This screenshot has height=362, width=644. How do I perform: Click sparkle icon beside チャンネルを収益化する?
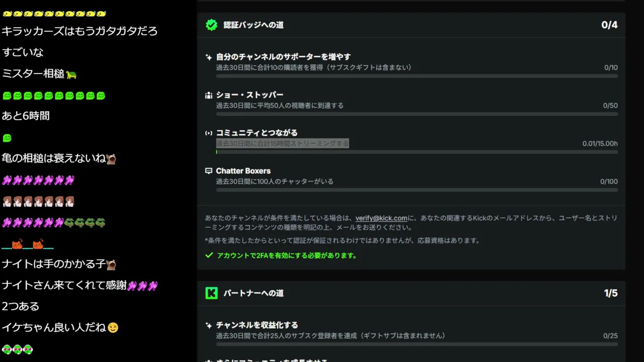[209, 325]
